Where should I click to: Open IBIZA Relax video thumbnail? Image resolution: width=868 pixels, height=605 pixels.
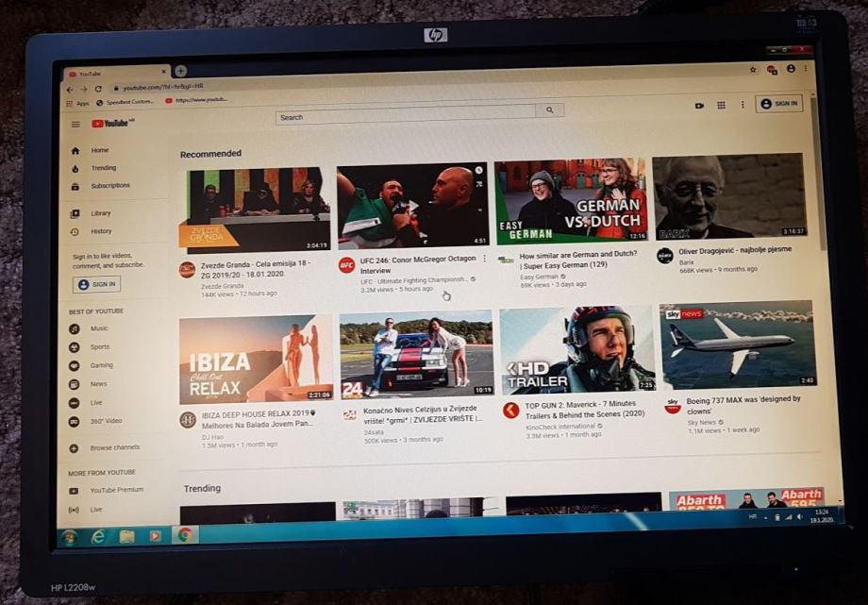(256, 360)
